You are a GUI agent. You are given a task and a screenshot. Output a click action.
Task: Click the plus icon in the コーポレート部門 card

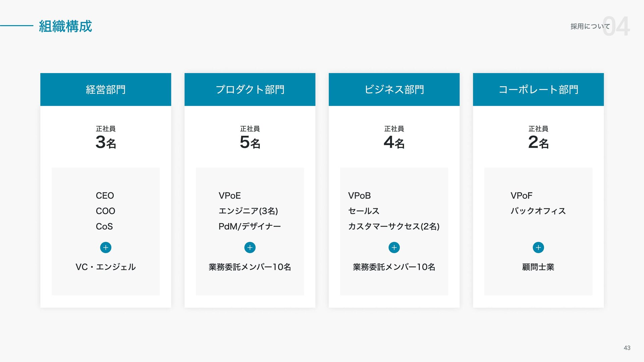pos(538,247)
